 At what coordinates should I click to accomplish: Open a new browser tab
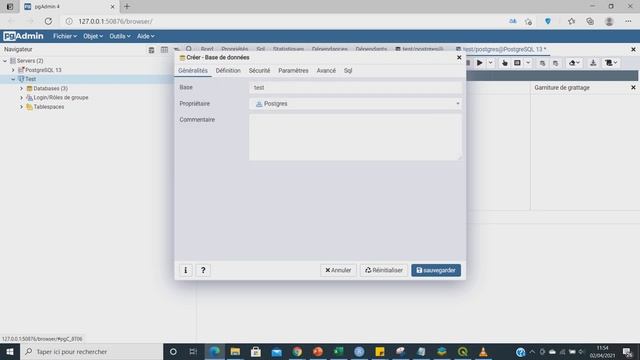tap(127, 7)
